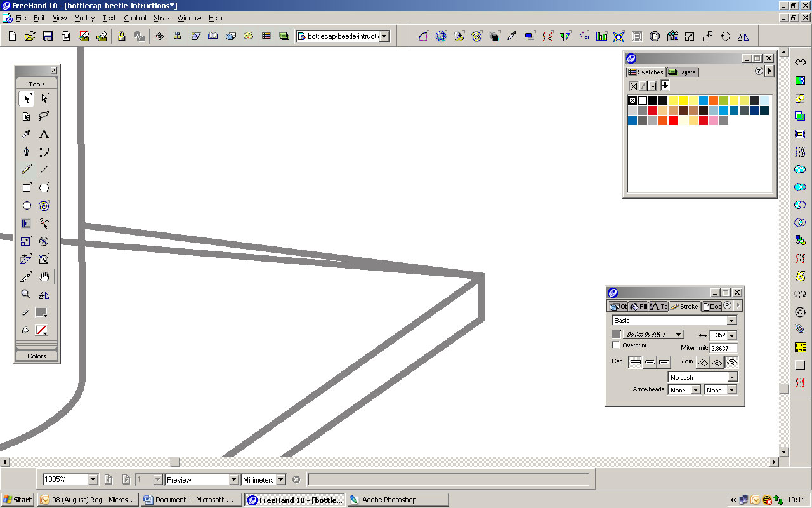The height and width of the screenshot is (508, 812).
Task: Select the Pen tool
Action: tap(25, 152)
